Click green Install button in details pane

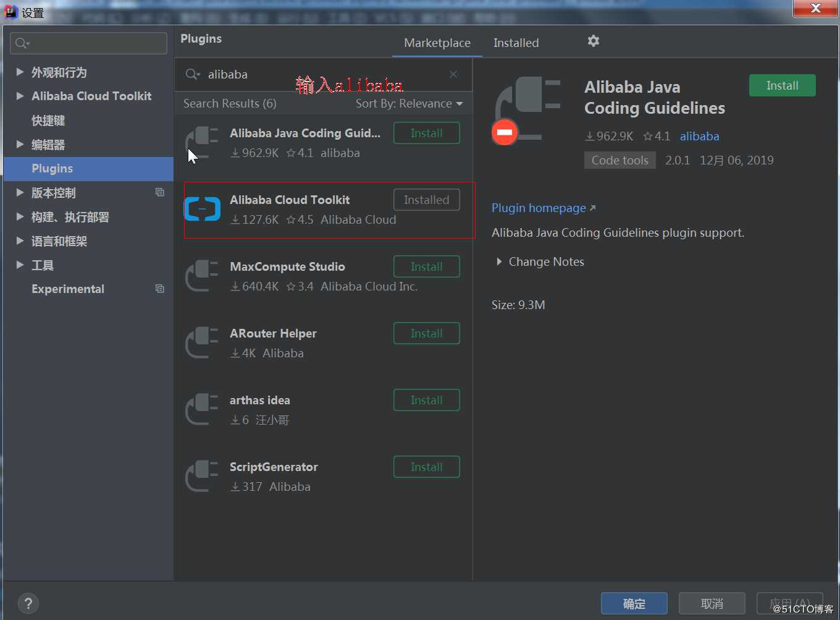(x=782, y=85)
